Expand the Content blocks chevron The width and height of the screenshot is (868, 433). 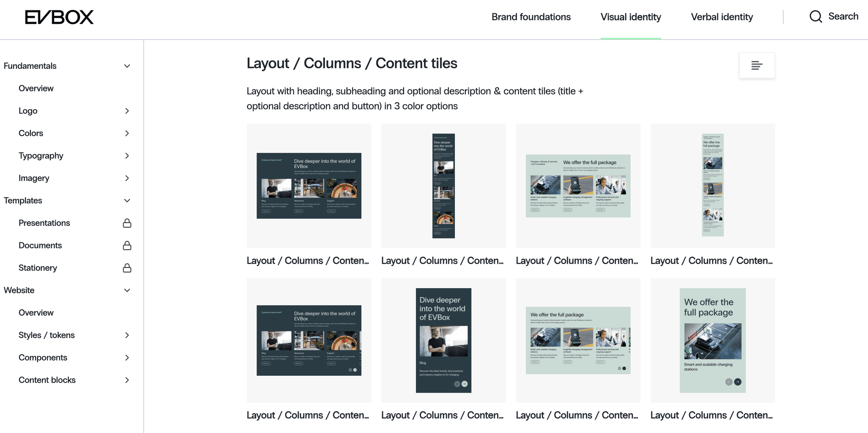[127, 380]
